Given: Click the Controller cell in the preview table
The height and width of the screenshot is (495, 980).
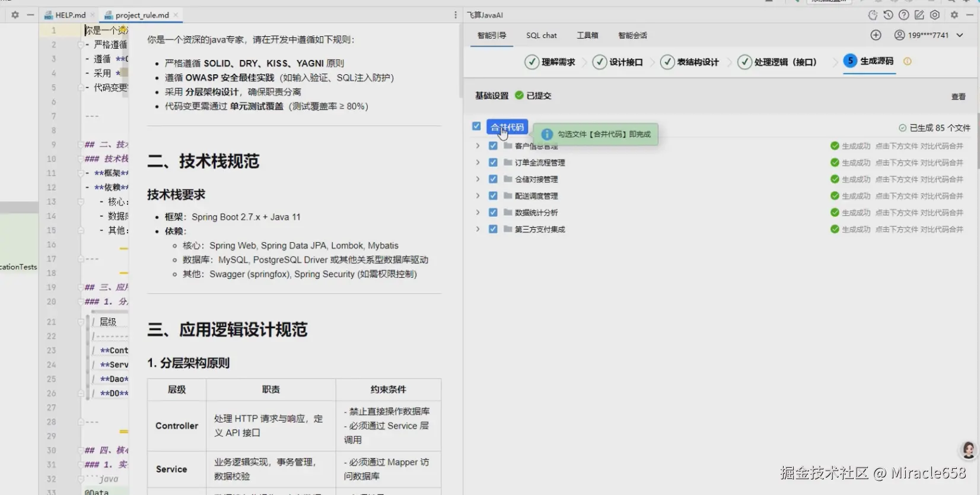Looking at the screenshot, I should click(x=177, y=426).
